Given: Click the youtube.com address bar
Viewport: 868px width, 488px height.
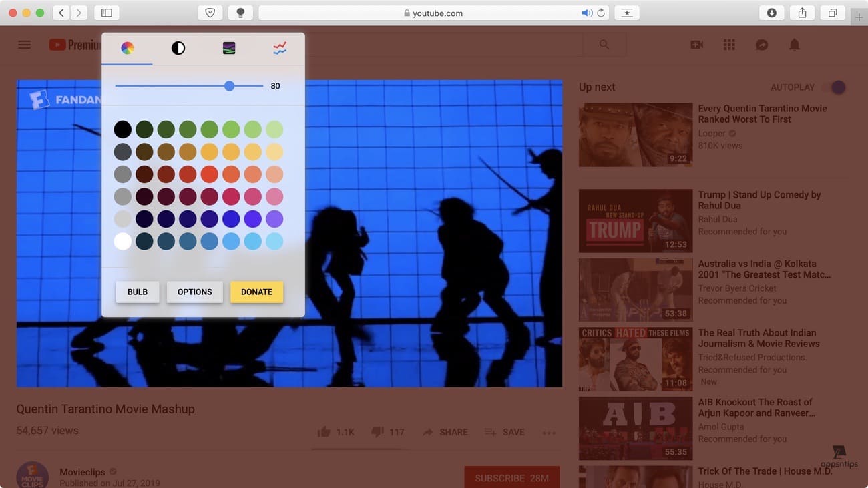Looking at the screenshot, I should pyautogui.click(x=433, y=13).
